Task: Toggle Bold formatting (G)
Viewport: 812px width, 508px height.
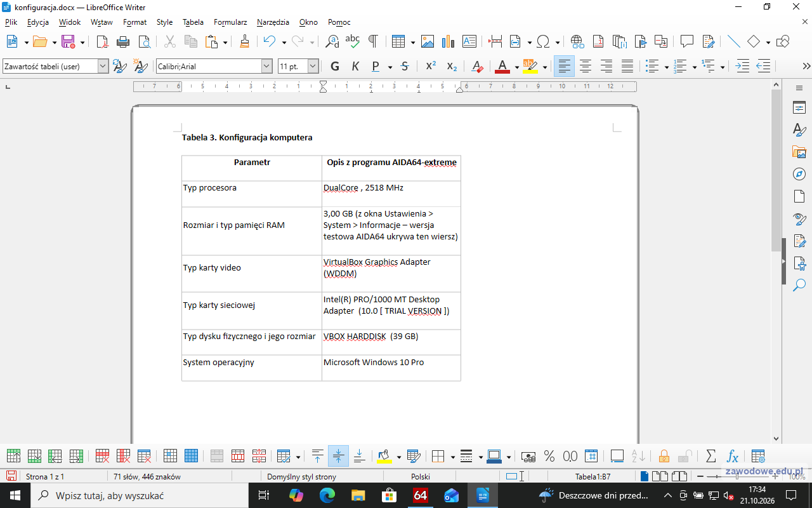Action: pyautogui.click(x=335, y=66)
